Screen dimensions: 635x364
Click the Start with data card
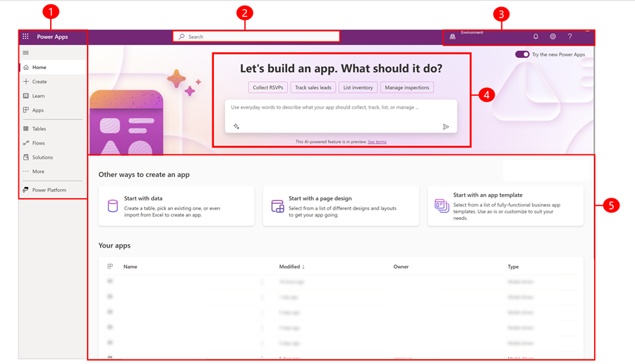click(176, 206)
